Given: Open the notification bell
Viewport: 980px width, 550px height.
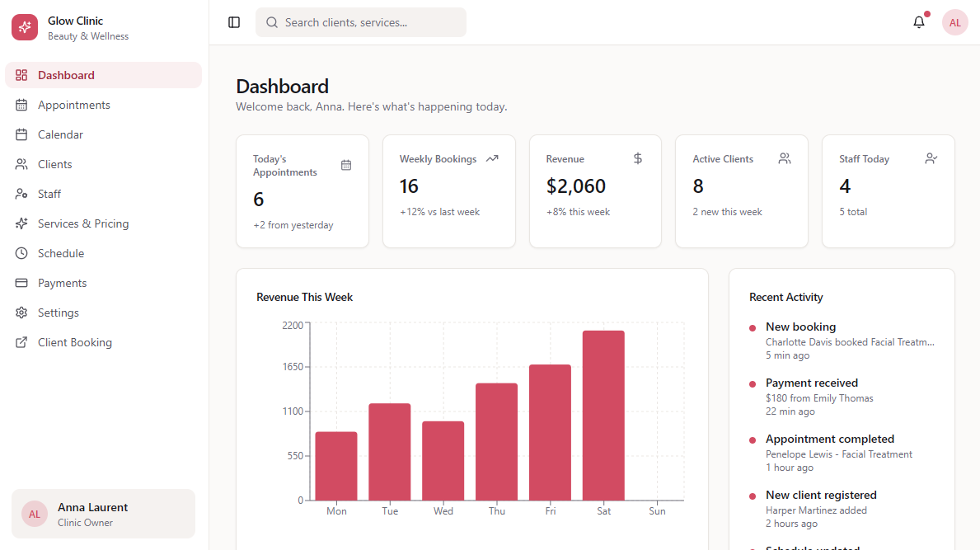Looking at the screenshot, I should pyautogui.click(x=919, y=22).
